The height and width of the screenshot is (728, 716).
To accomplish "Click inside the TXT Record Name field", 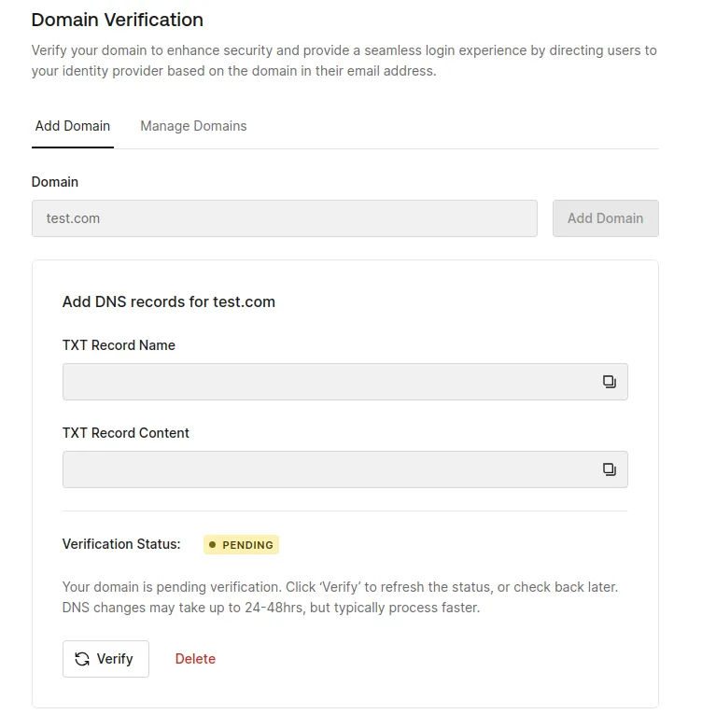I will tap(327, 382).
